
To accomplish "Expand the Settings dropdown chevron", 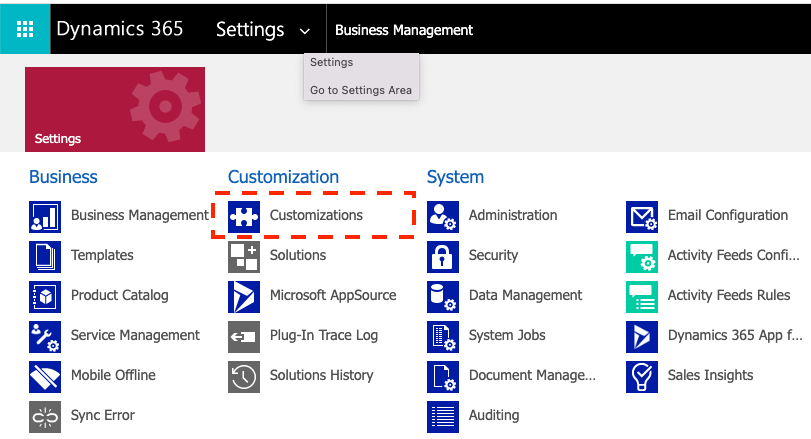I will [x=305, y=31].
